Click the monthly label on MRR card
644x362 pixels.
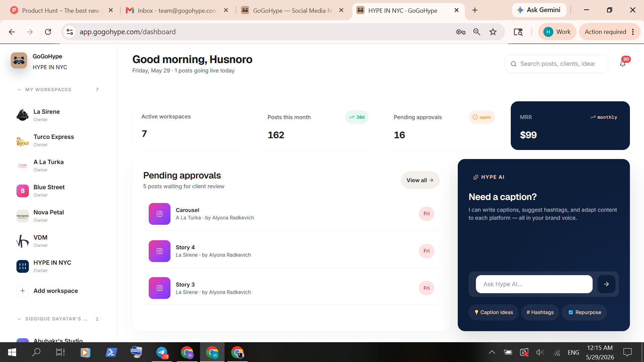point(604,117)
